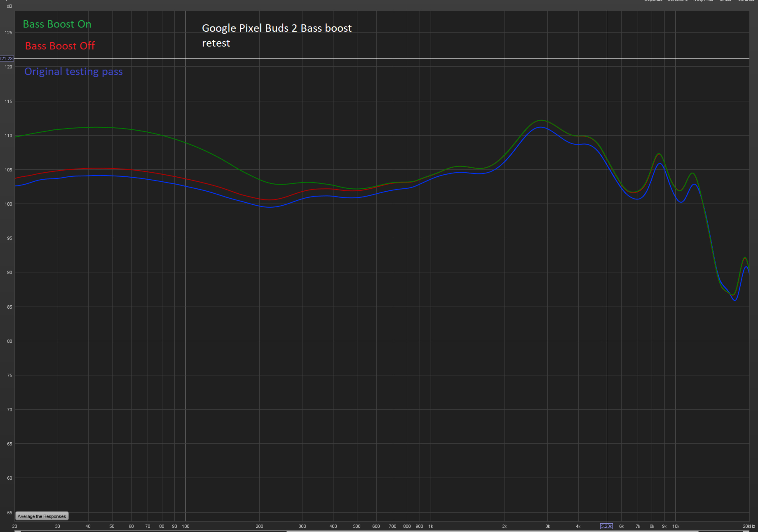Click the Google Pixel Buds 2 title text
The height and width of the screenshot is (532, 758).
(x=277, y=35)
